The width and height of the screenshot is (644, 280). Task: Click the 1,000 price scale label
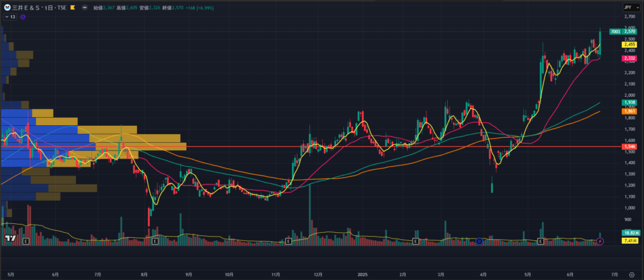click(x=630, y=208)
